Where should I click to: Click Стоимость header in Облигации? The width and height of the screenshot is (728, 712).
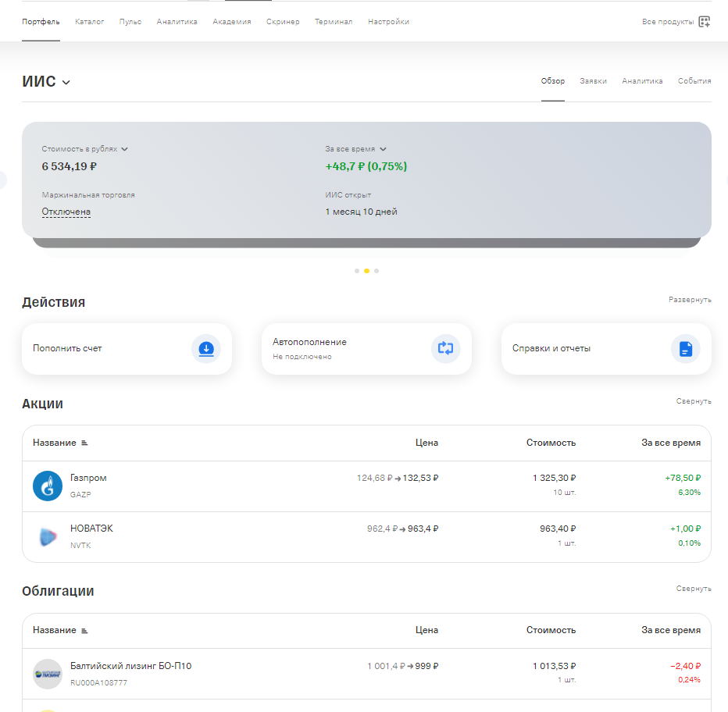pos(551,630)
